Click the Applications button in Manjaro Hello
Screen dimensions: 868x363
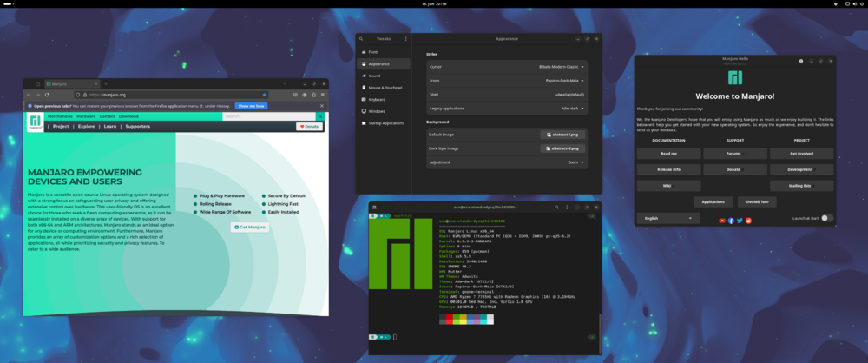(713, 201)
